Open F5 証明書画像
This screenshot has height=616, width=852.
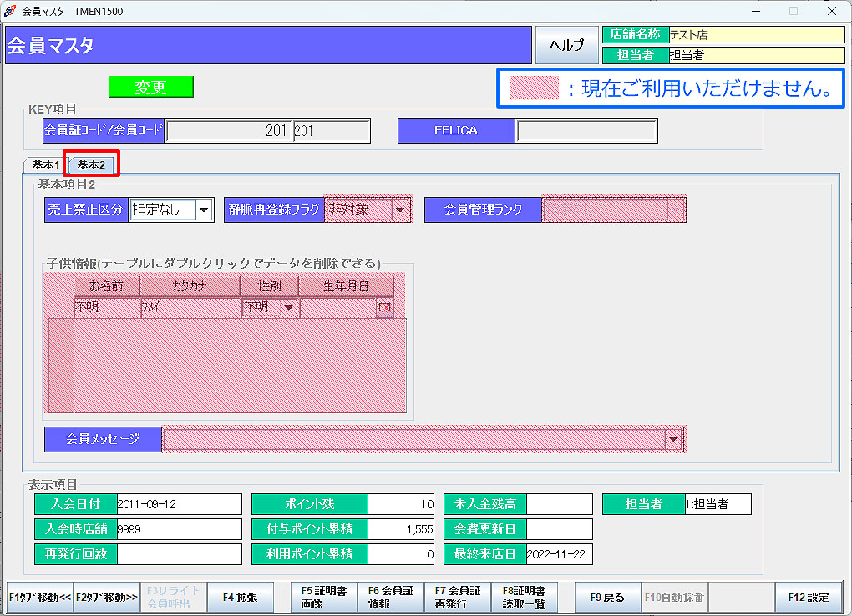click(324, 598)
